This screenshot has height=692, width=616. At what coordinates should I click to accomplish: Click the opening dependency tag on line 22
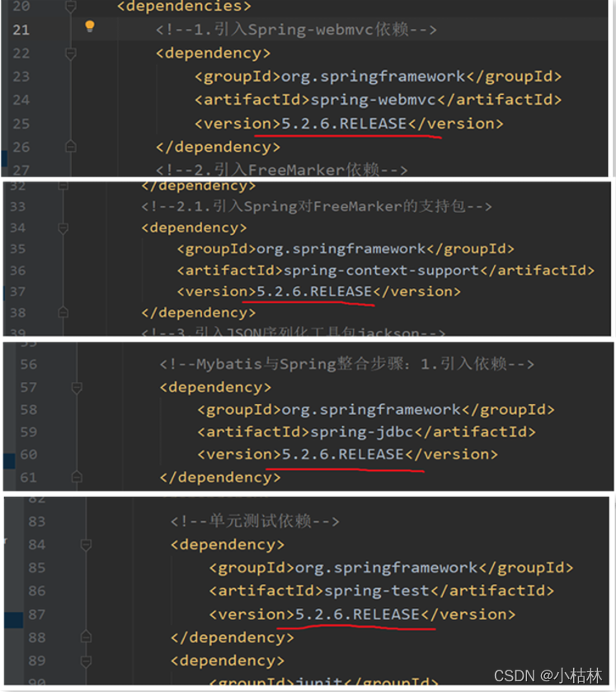(x=213, y=54)
